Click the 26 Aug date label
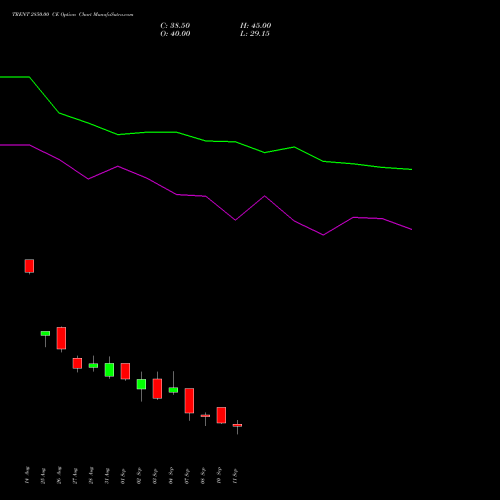The height and width of the screenshot is (500, 500). (59, 475)
